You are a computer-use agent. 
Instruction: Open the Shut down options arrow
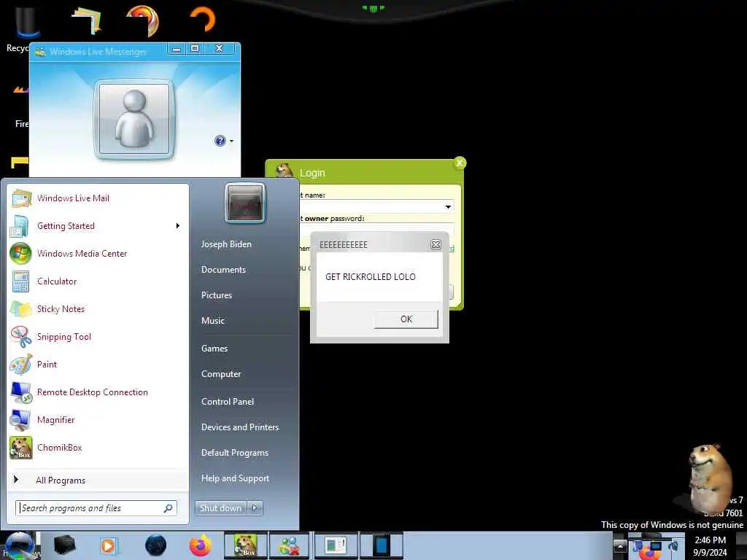click(255, 508)
